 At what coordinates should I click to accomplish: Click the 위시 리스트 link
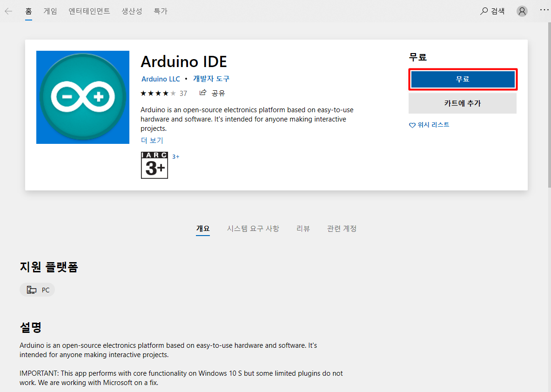pos(433,125)
